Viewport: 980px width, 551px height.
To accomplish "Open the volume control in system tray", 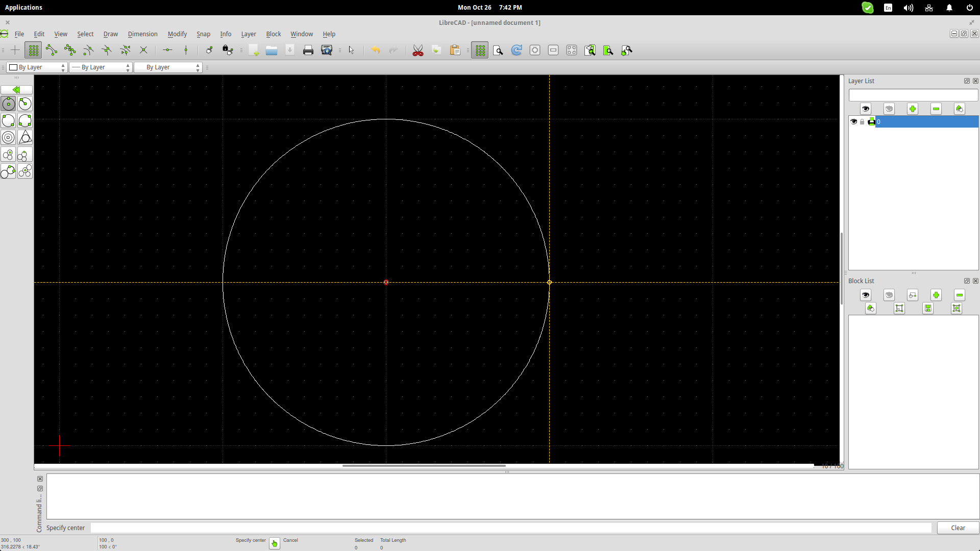I will click(x=909, y=8).
